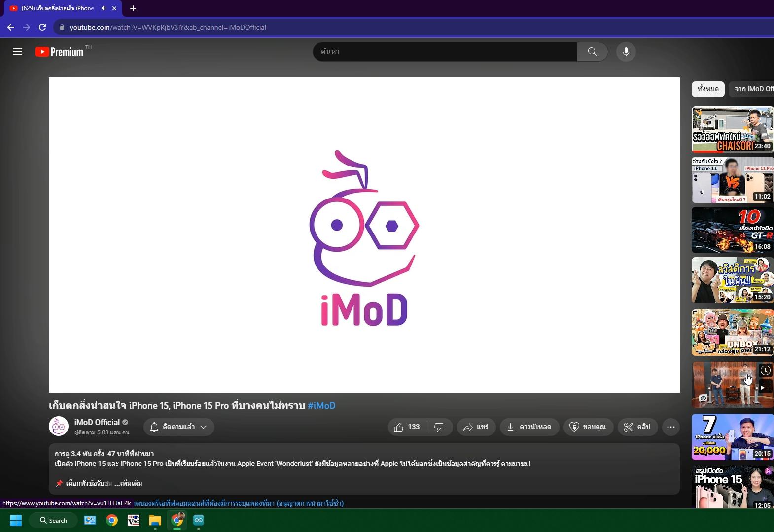The height and width of the screenshot is (532, 774).
Task: Add hovered video to Watch Later clock icon
Action: click(x=765, y=370)
